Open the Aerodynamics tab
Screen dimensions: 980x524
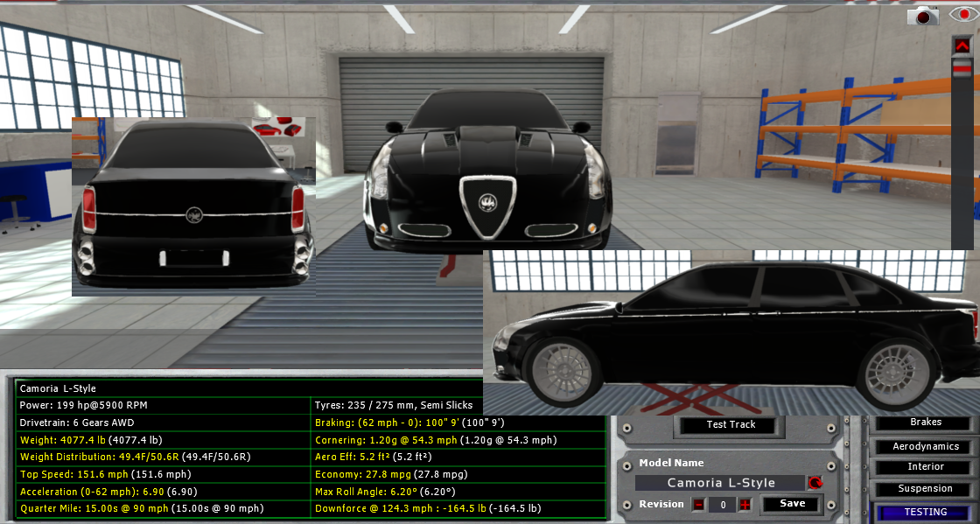[926, 446]
